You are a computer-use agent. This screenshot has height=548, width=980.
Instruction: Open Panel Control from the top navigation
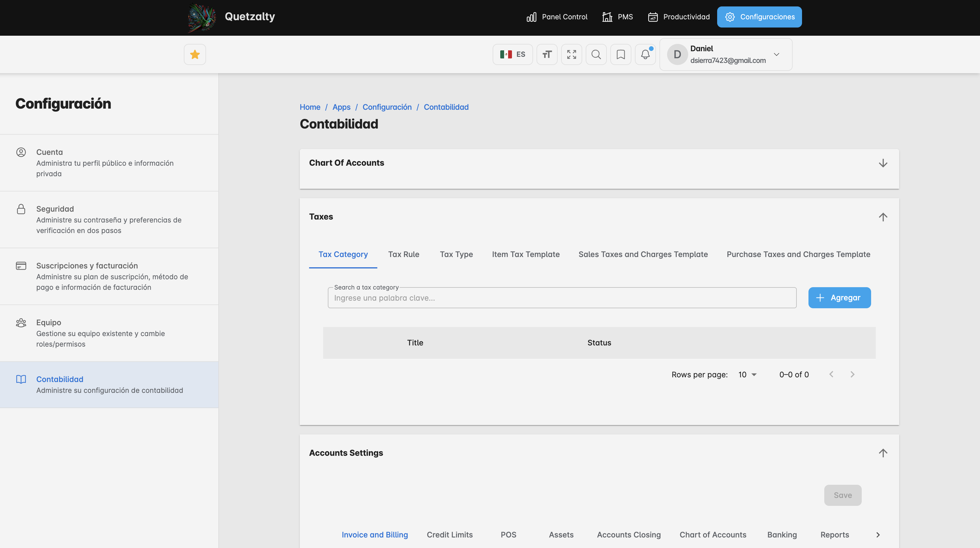(557, 17)
